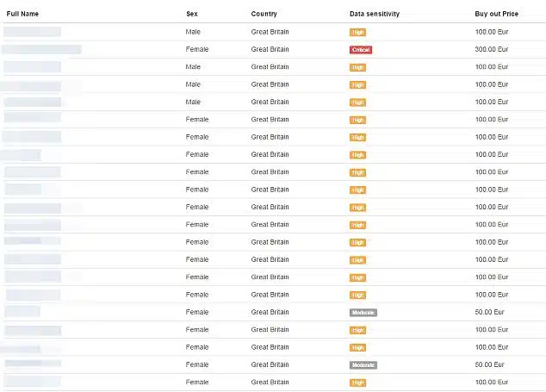Click Female cell in the Critical row
Viewport: 546px width, 392px height.
coord(197,49)
